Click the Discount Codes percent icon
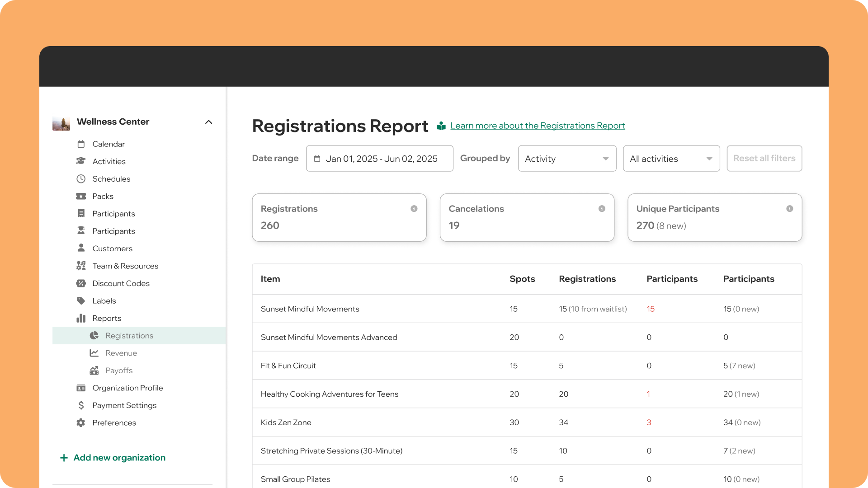Screen dimensions: 868x488 point(81,283)
